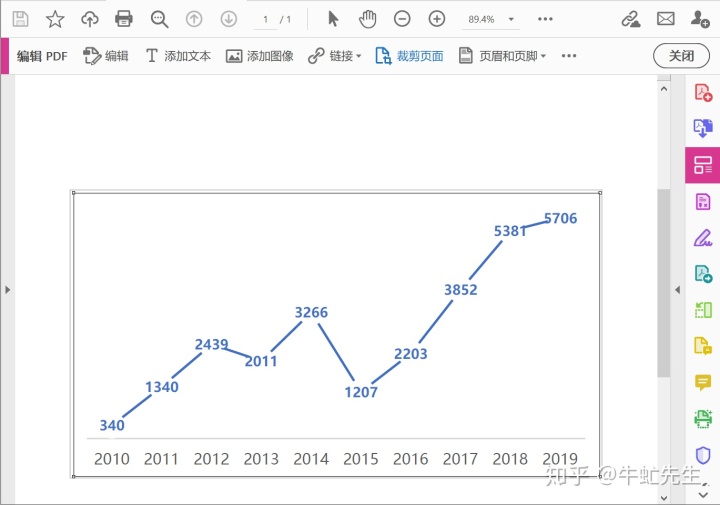Open the Find text magnifier

159,19
